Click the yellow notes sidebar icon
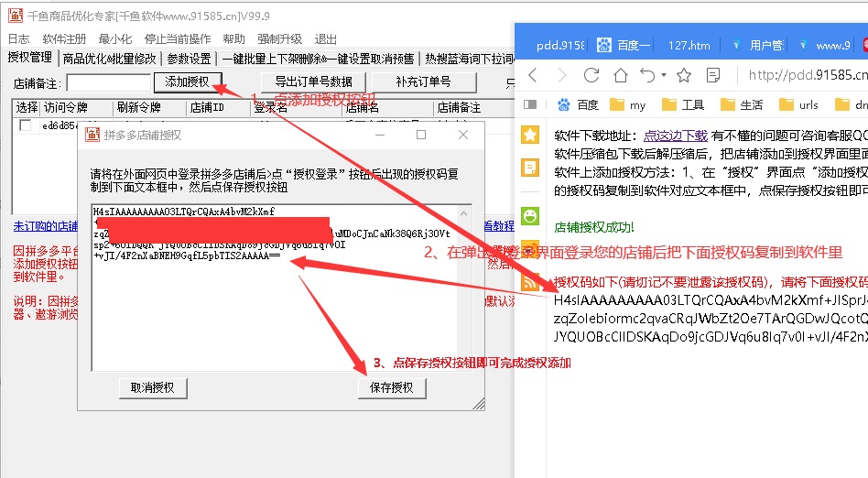Viewport: 868px width, 478px height. coord(529,168)
